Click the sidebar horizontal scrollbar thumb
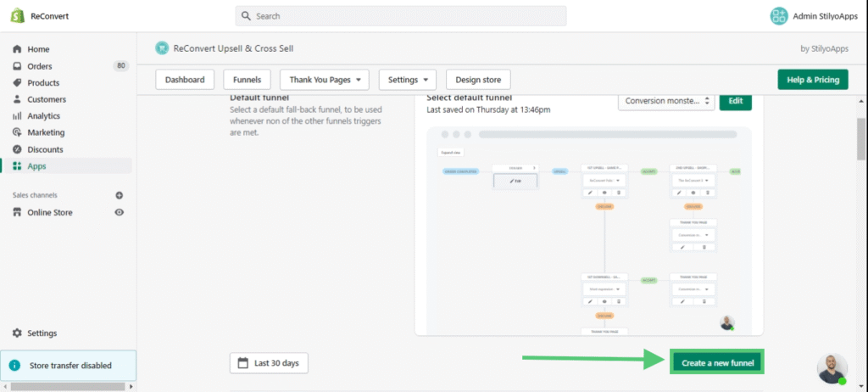Image resolution: width=868 pixels, height=392 pixels. 69,386
